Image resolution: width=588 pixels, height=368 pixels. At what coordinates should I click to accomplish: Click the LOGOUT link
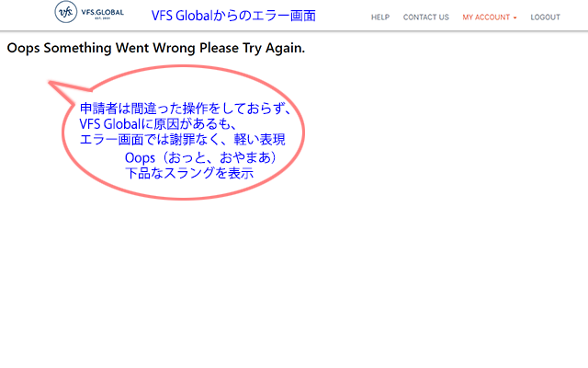tap(545, 17)
